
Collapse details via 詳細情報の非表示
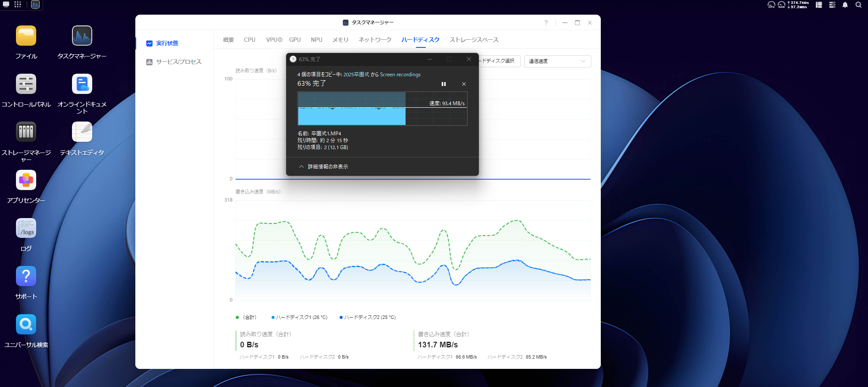click(x=324, y=167)
